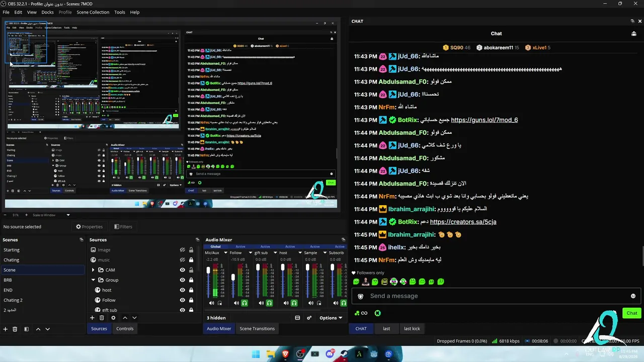Adjust the gift sub volume fader
Image resolution: width=644 pixels, height=362 pixels.
258,267
